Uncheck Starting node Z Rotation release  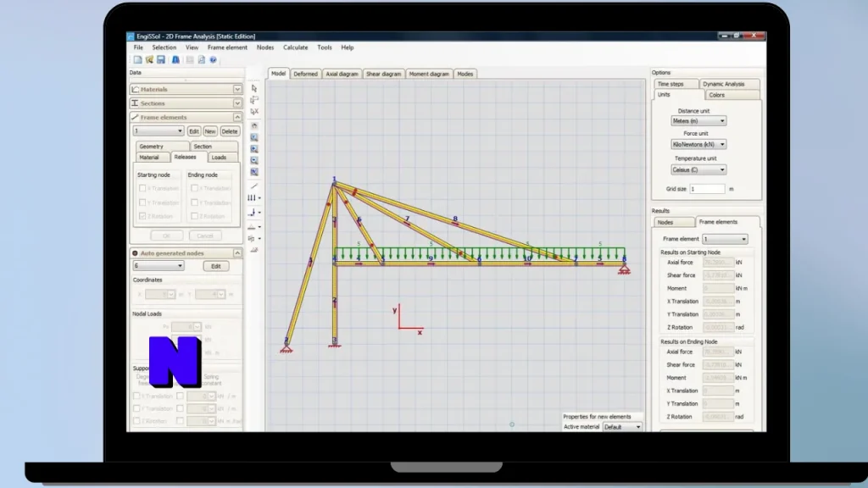point(142,216)
